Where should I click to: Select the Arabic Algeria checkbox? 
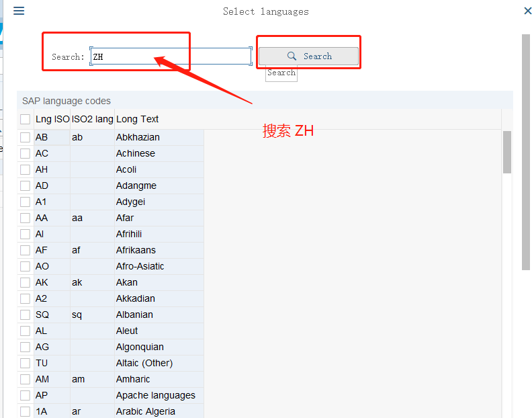click(x=26, y=411)
